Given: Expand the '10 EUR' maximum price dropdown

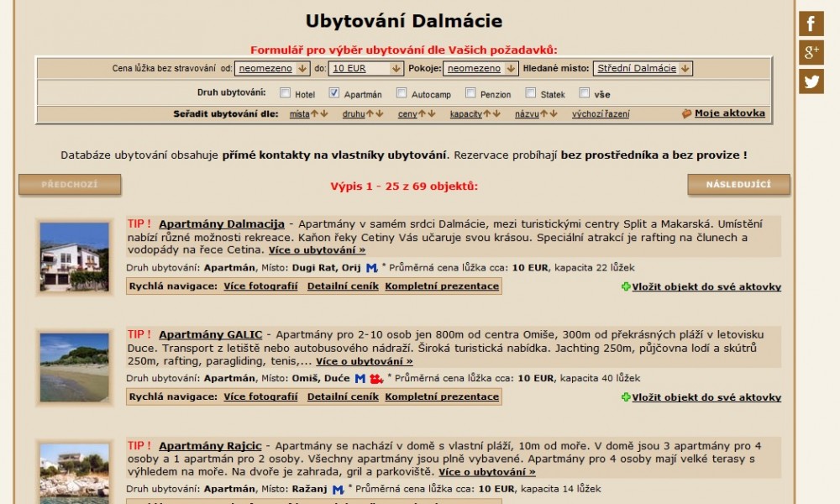Looking at the screenshot, I should (x=366, y=69).
